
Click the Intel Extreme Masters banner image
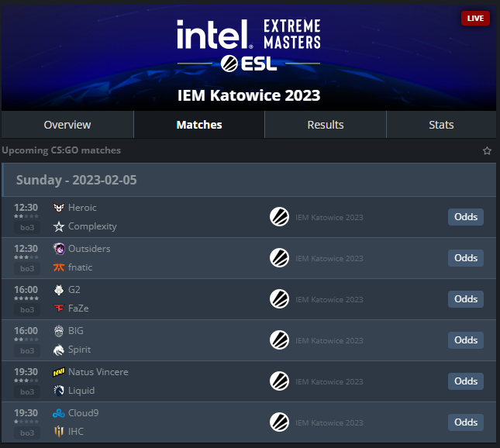(249, 57)
